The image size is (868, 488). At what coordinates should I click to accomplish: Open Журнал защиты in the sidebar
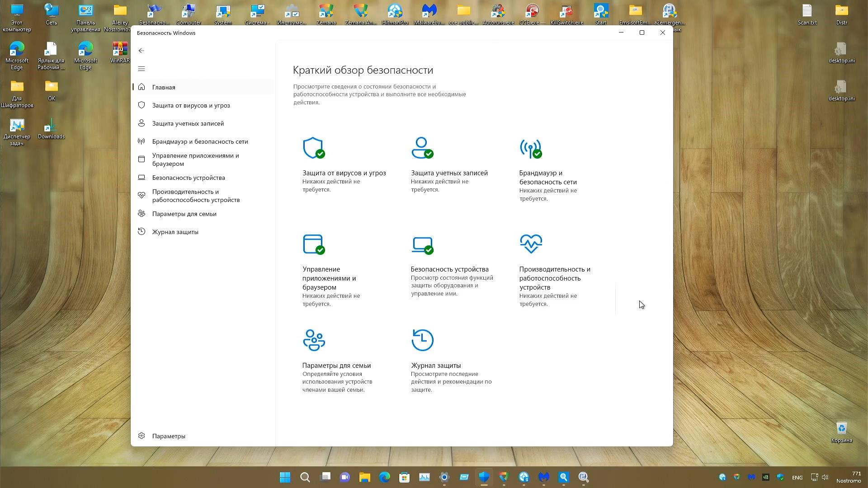(175, 232)
